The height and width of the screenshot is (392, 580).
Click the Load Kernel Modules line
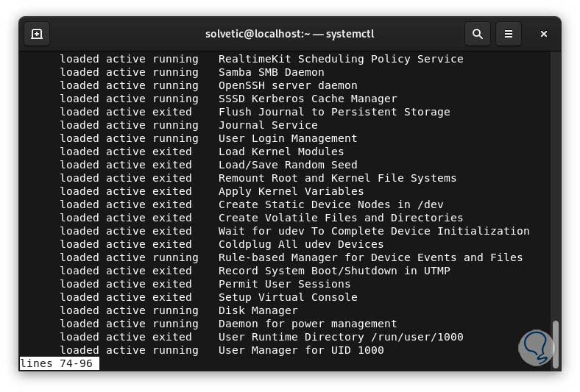[x=281, y=152]
